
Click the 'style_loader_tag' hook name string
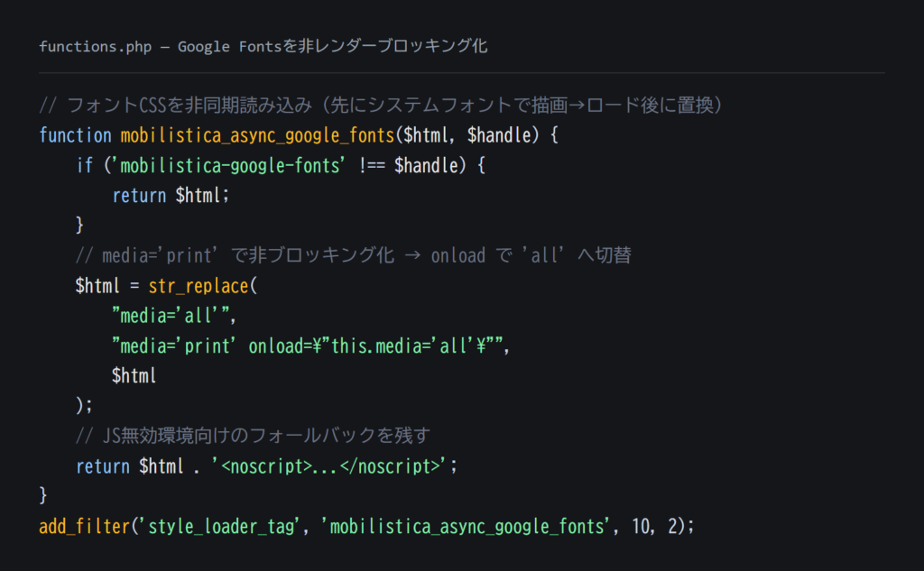(221, 526)
